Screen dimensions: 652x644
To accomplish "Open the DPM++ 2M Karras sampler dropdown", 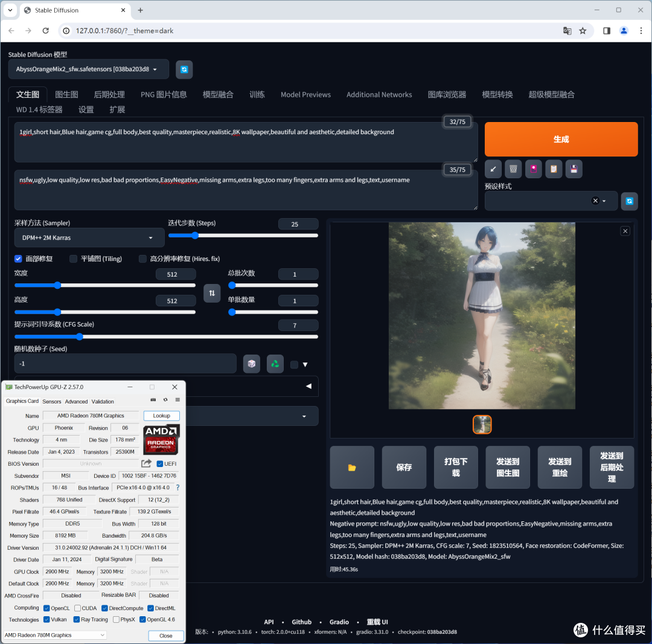I will 89,238.
